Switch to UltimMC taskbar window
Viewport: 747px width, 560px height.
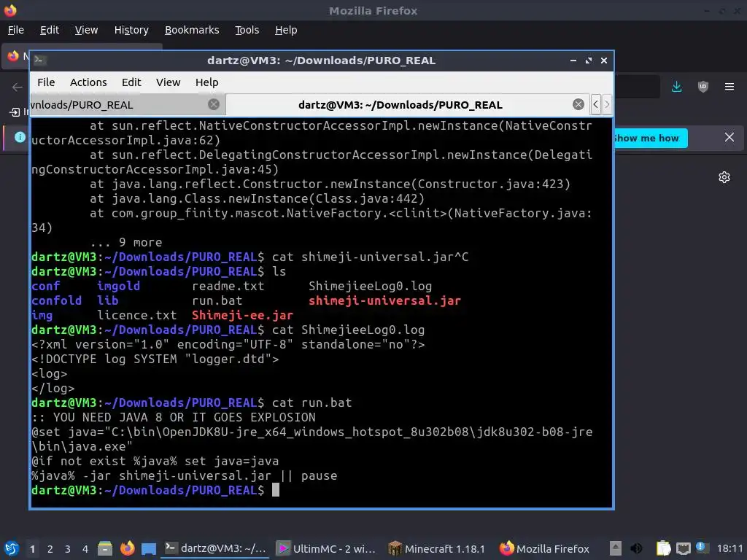[x=326, y=548]
